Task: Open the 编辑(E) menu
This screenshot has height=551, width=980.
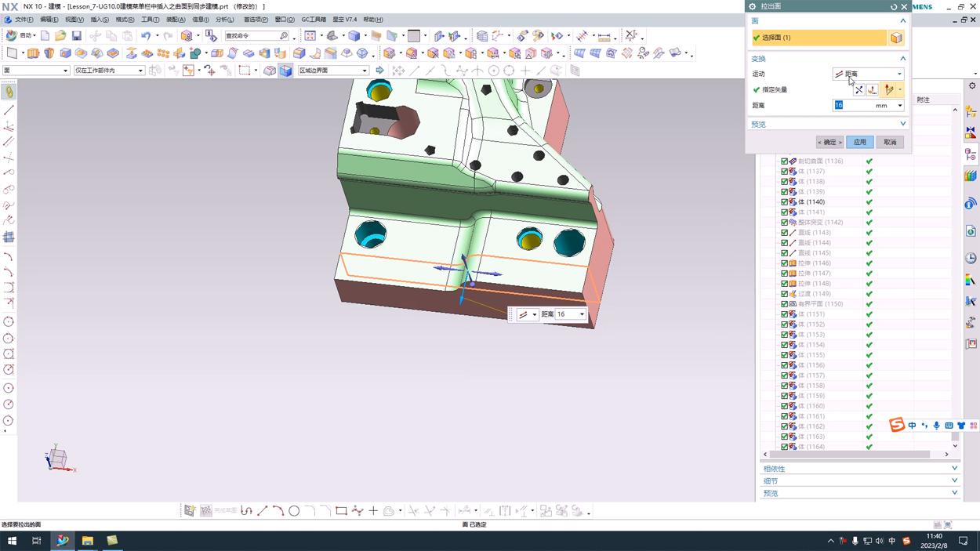Action: pos(49,20)
